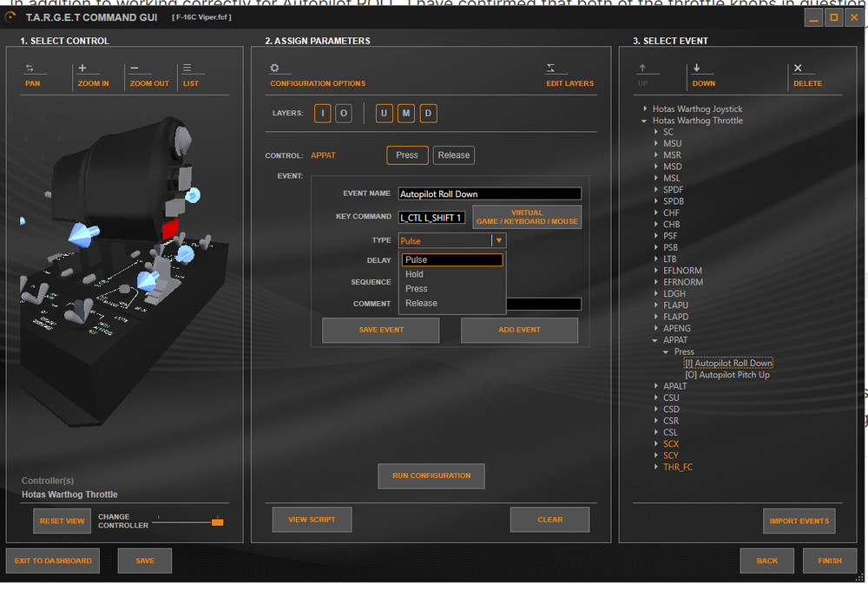Click Run Configuration button

coord(431,476)
